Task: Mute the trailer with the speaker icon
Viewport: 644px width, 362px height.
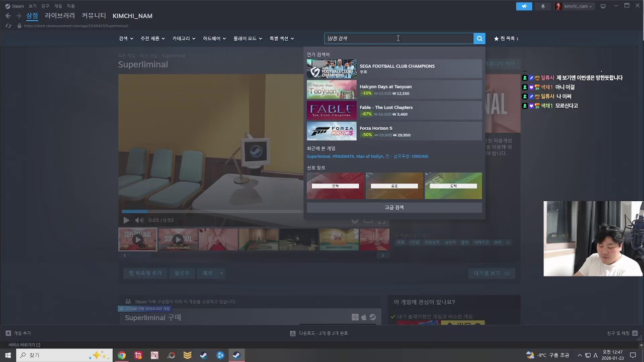Action: click(x=139, y=220)
